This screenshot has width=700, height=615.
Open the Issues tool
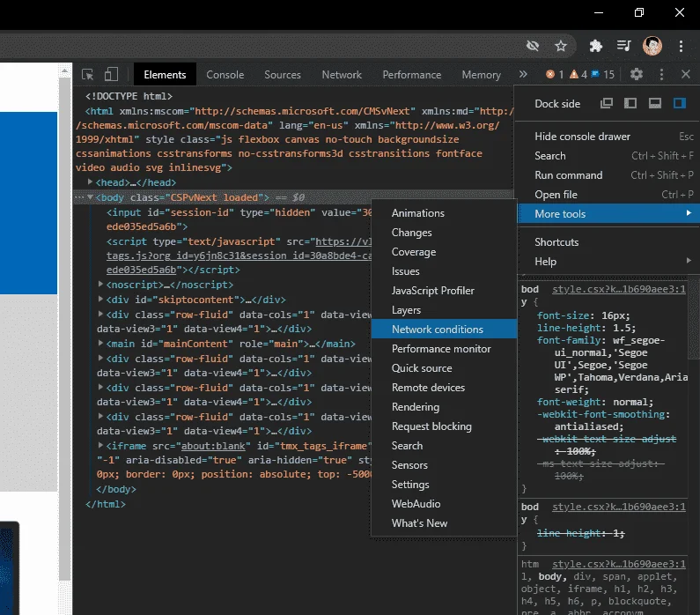point(444,271)
